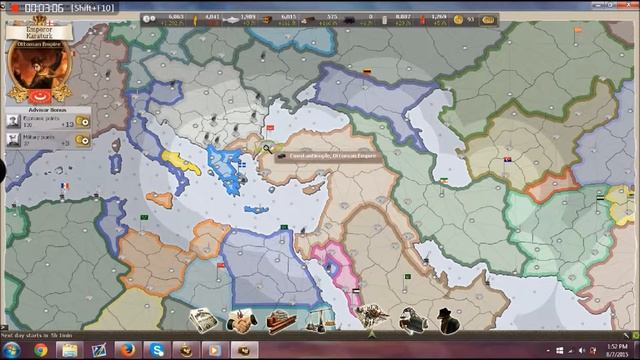The image size is (640, 360).
Task: Open espionage via the spy figure icon
Action: tap(448, 321)
